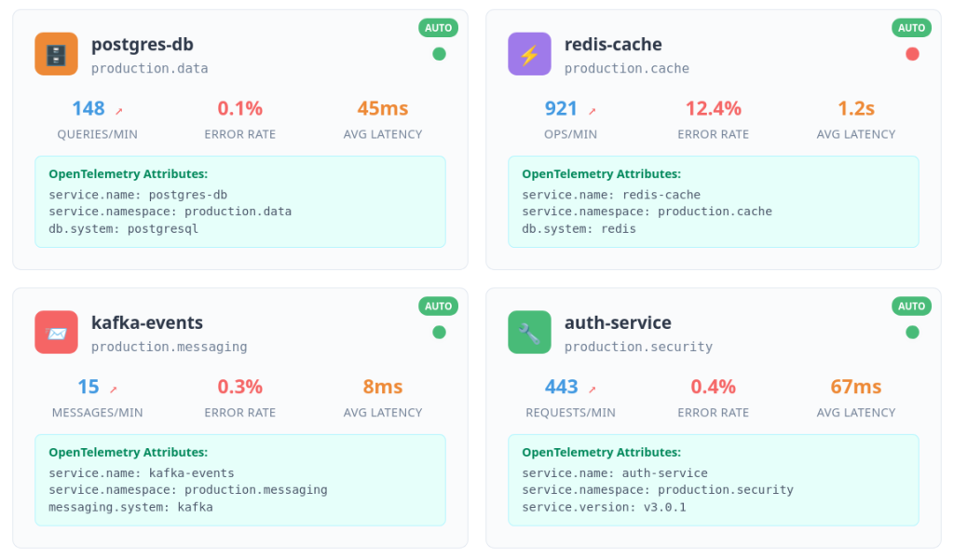Click the auth-service wrench icon
The image size is (954, 560).
point(529,332)
